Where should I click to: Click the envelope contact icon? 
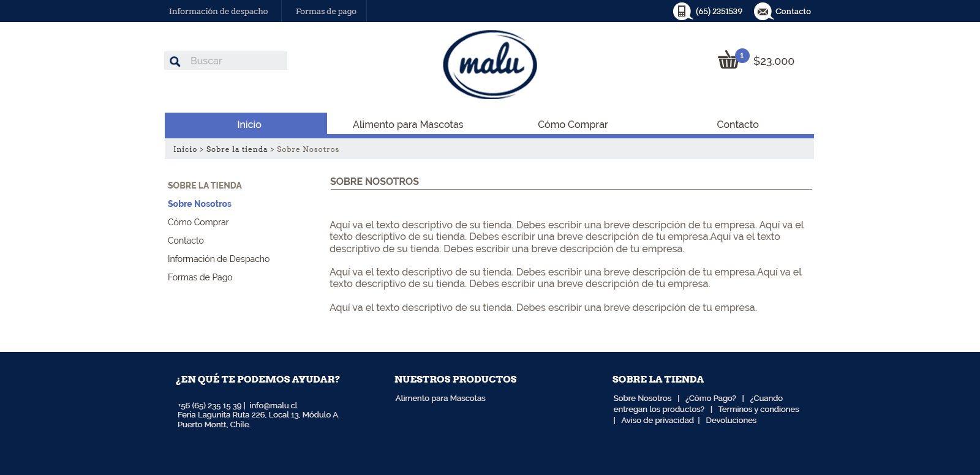coord(763,11)
